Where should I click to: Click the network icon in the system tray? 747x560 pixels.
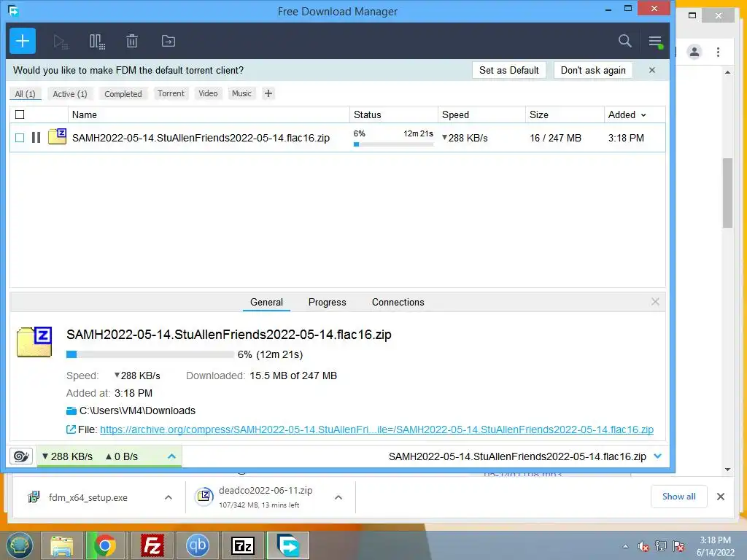click(x=661, y=546)
